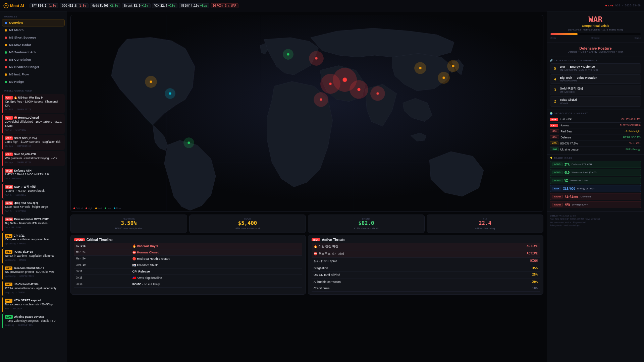Image resolution: width=644 pixels, height=362 pixels.
Task: Click the cyan flow marker on map
Action: click(170, 94)
